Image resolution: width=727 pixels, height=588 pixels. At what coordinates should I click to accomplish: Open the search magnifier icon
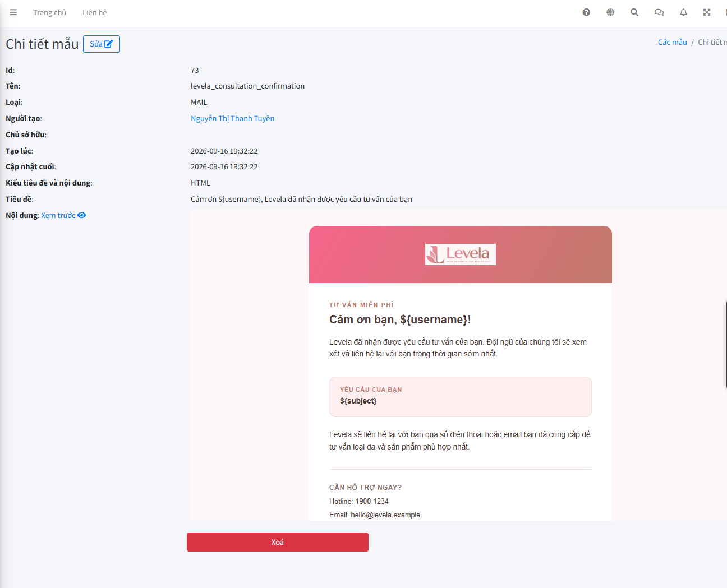point(634,12)
